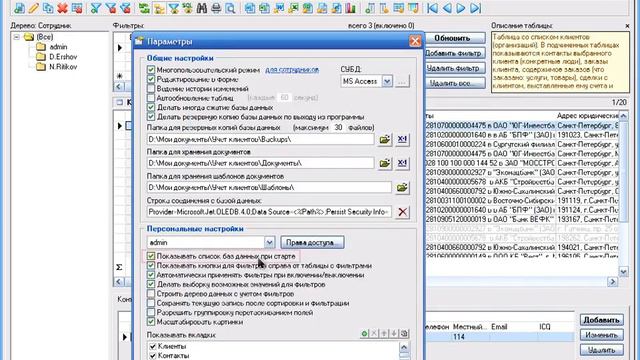Click the X button beside backup folder path

click(x=402, y=140)
